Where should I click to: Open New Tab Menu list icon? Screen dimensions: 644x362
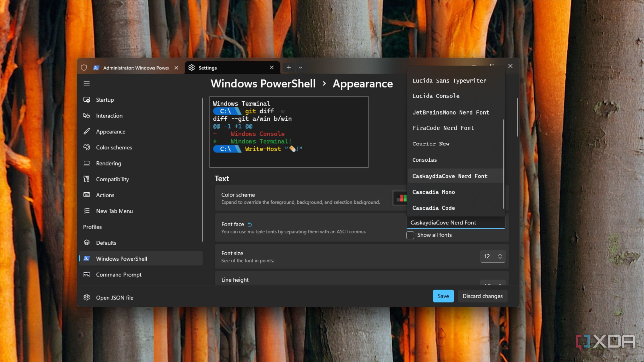87,211
